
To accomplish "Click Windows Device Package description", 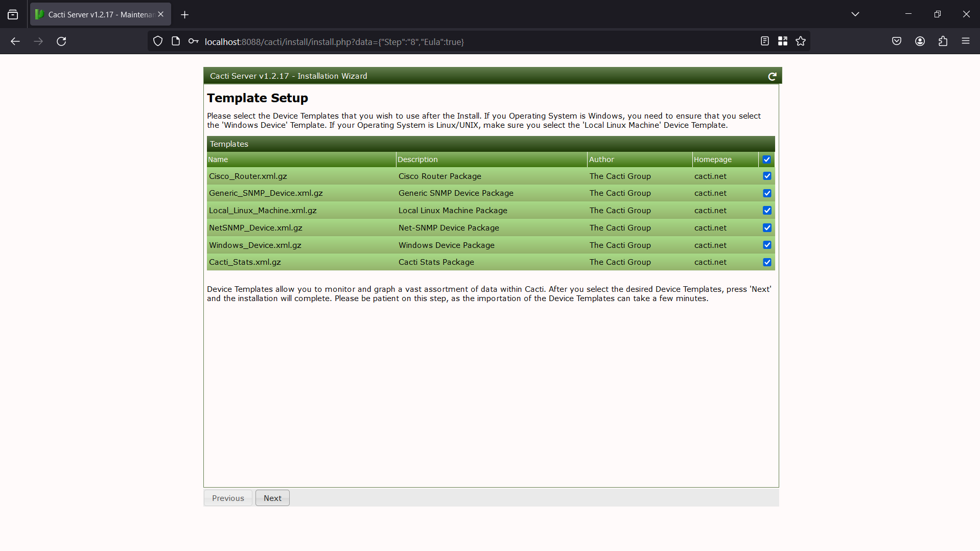I will 447,245.
